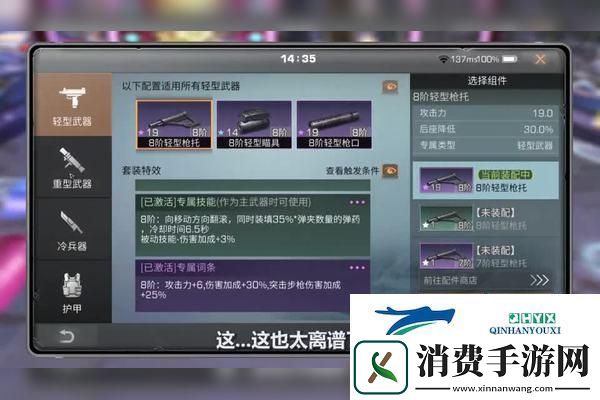
Task: Click the 查看触发条件 link
Action: pos(352,170)
